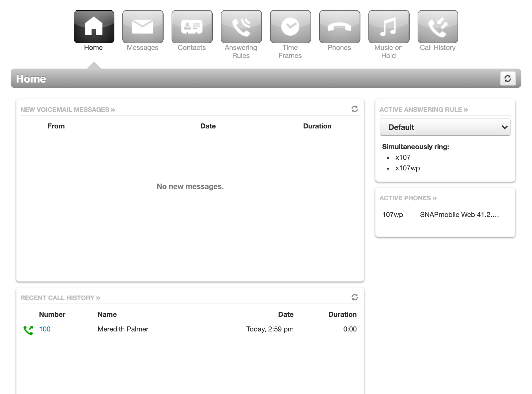Click the Time Frames clock icon
The width and height of the screenshot is (532, 394).
[x=290, y=26]
